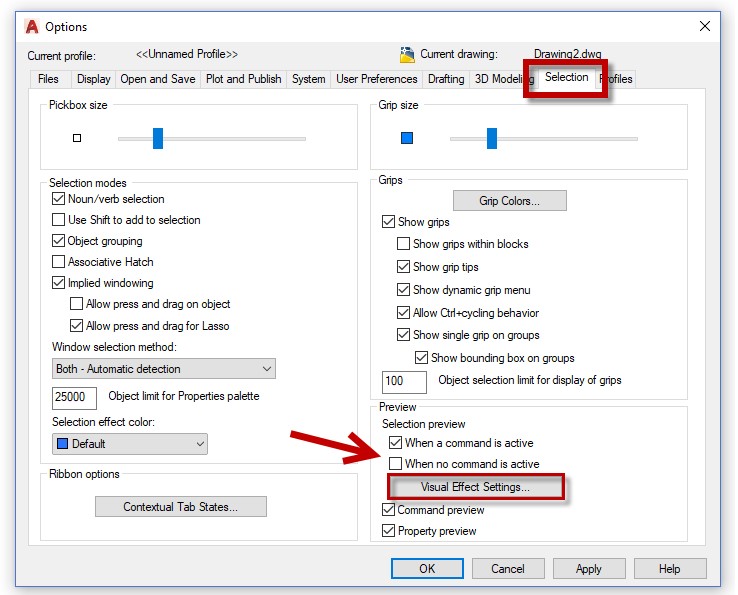
Task: Click the AutoCAD logo icon in title bar
Action: point(32,27)
